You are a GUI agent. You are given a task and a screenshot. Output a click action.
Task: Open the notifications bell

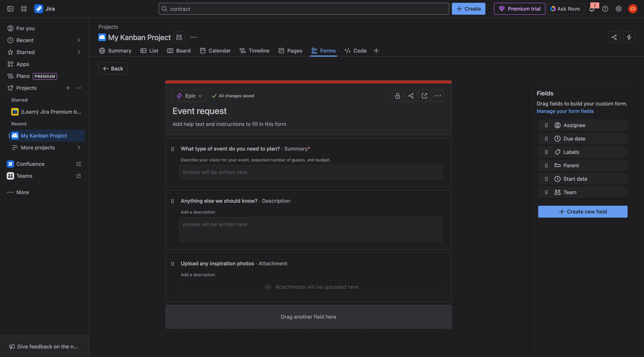pos(592,9)
